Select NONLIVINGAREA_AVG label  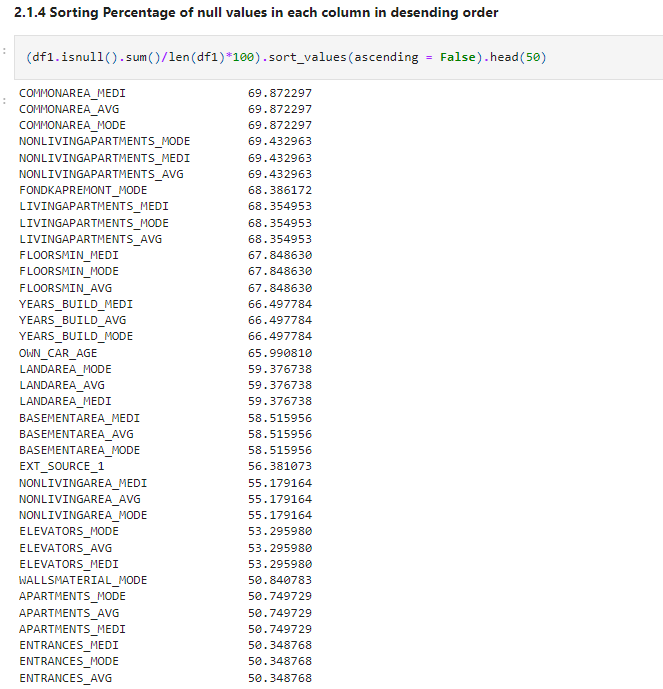tap(80, 499)
